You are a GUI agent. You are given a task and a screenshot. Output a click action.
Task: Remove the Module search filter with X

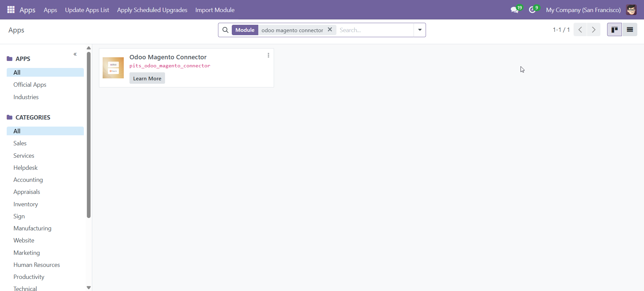330,30
